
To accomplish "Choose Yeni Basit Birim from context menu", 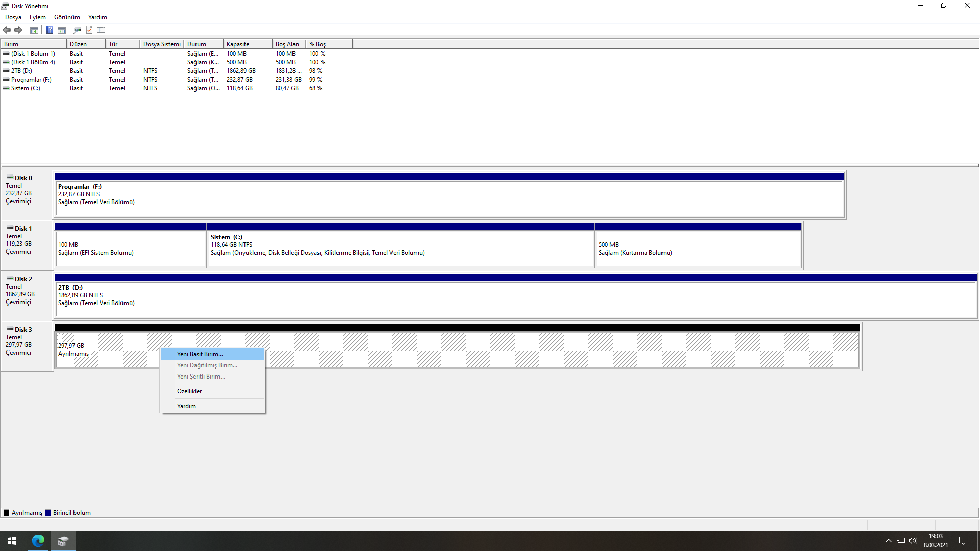I will point(200,354).
